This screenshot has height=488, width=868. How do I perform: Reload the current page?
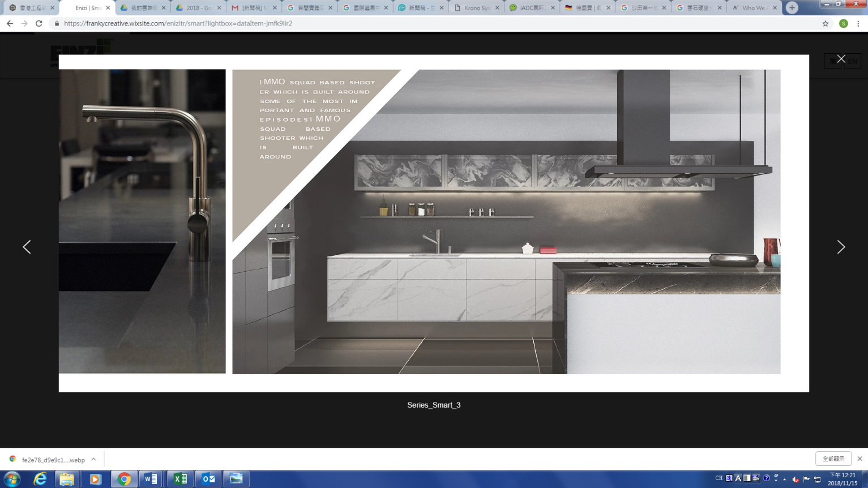pyautogui.click(x=39, y=23)
